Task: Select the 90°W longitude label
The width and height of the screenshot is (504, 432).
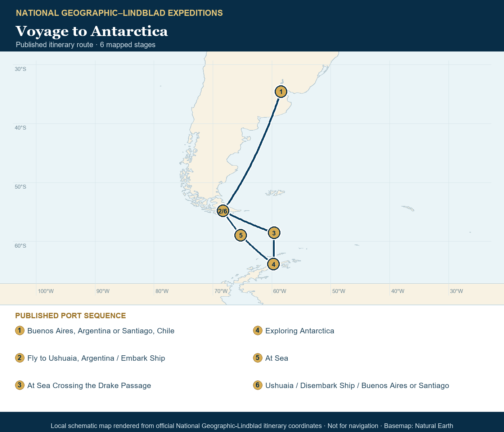Action: pos(103,291)
